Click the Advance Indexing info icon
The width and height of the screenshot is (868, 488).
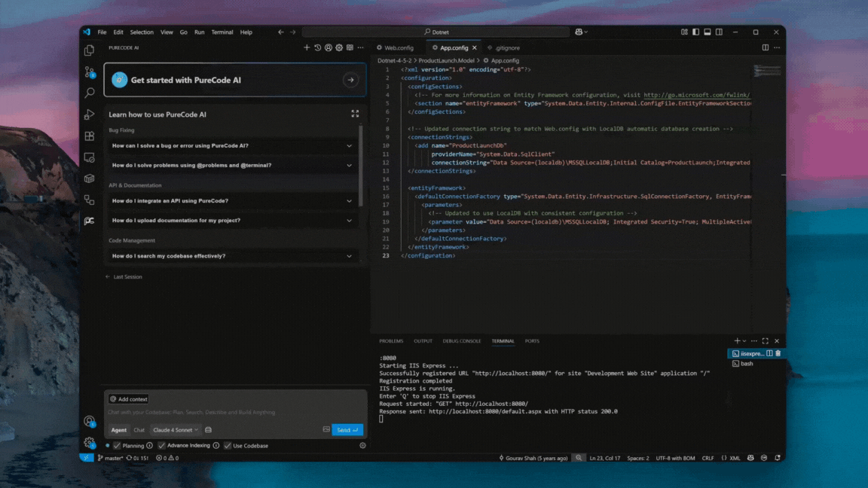point(216,445)
